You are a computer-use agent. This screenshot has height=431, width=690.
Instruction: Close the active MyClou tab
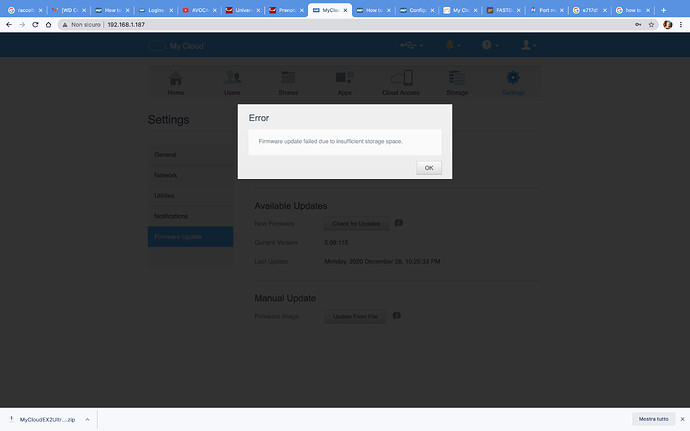[345, 10]
